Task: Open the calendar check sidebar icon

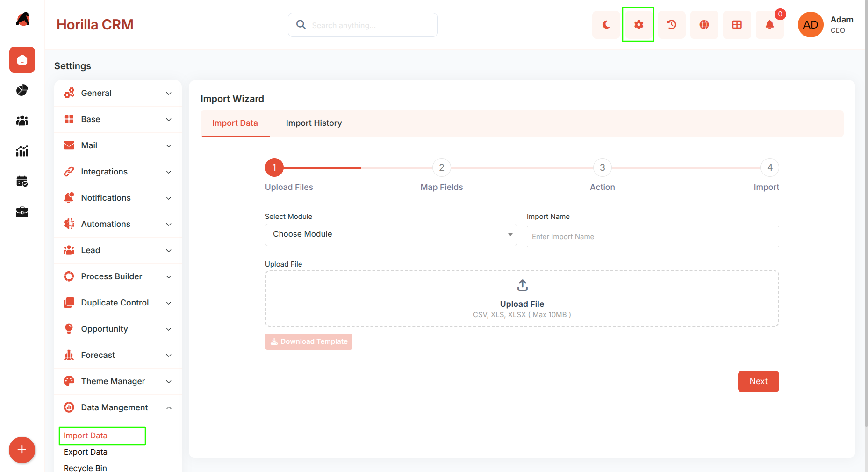Action: 22,182
